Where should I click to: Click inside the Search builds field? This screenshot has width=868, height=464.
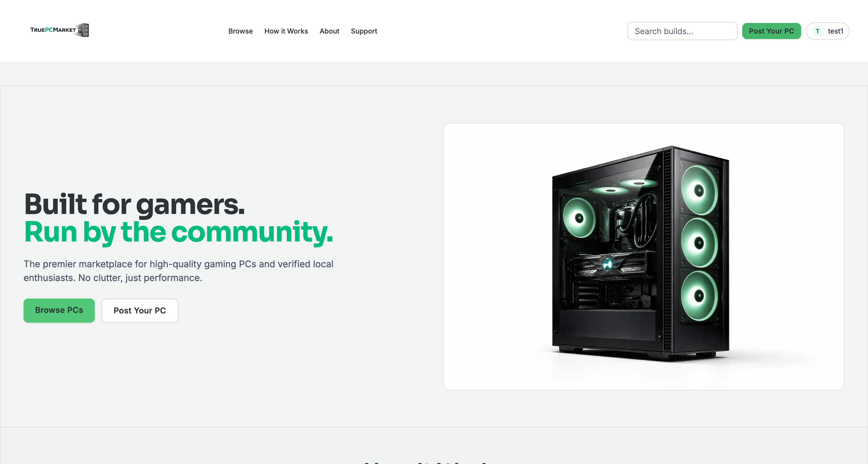coord(682,31)
